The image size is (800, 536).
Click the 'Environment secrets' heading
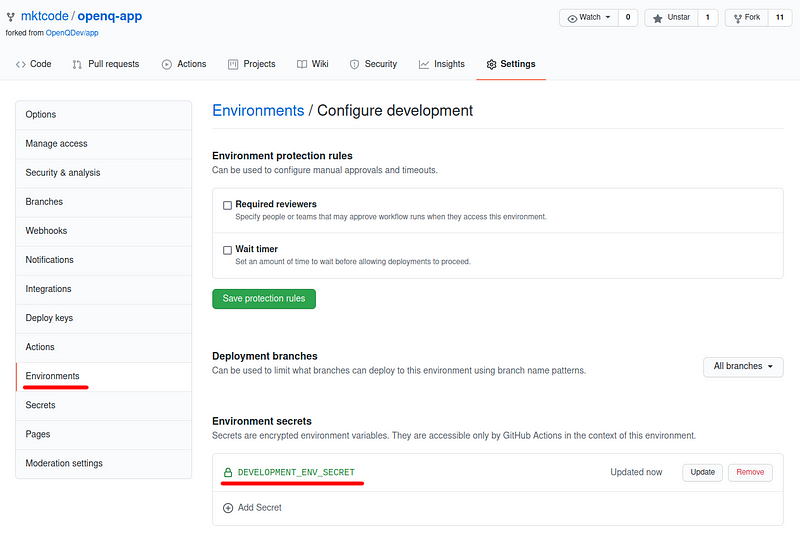(x=262, y=421)
